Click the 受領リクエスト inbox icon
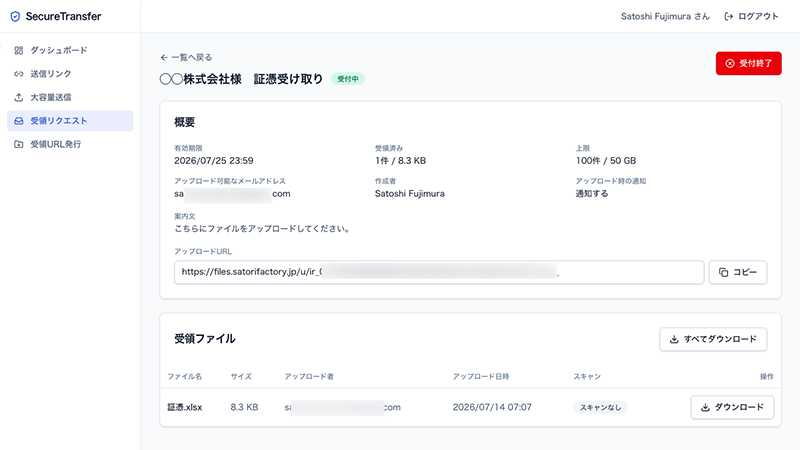The width and height of the screenshot is (800, 450). click(x=19, y=121)
